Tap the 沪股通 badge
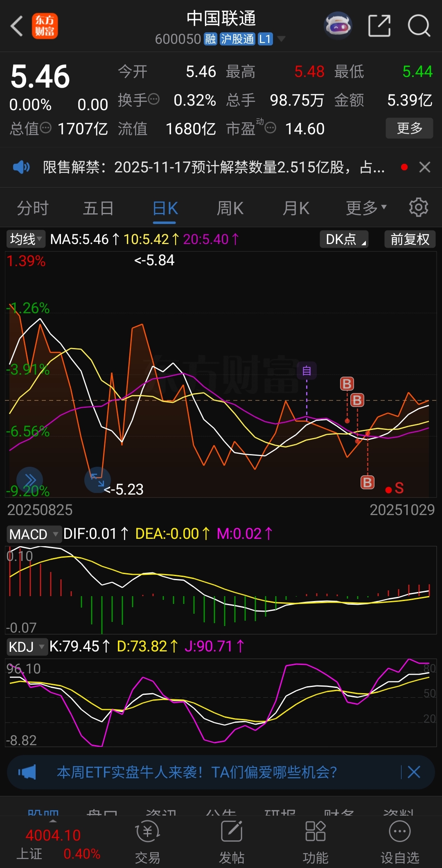The image size is (442, 868). 237,39
